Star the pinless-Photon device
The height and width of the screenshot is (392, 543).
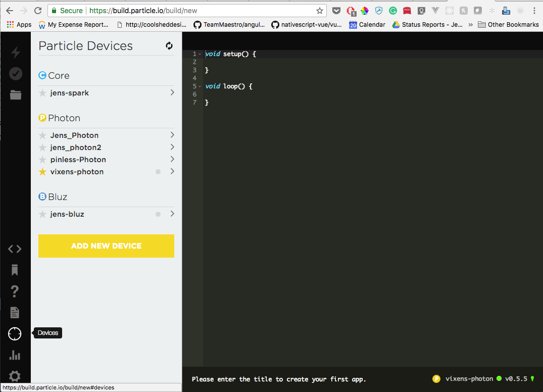point(42,160)
